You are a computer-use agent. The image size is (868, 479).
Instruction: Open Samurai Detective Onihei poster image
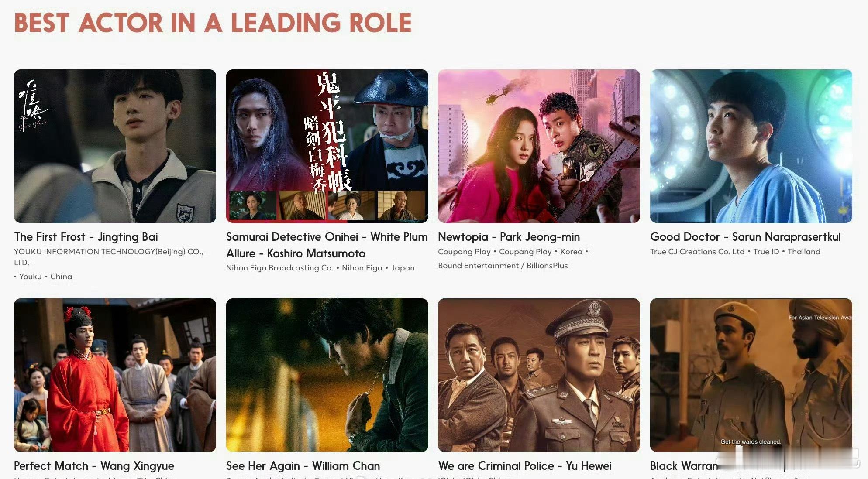327,146
